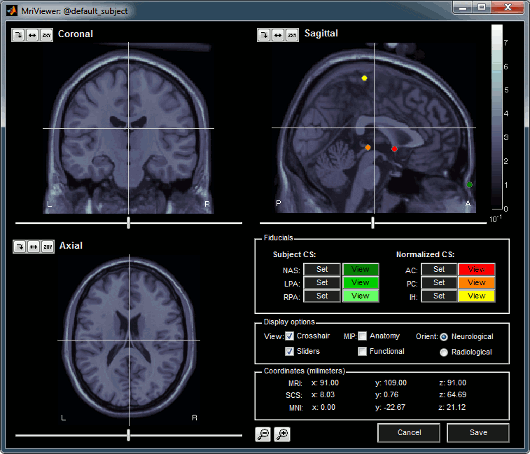Image resolution: width=530 pixels, height=454 pixels.
Task: Set the LPA fiducial point
Action: 322,283
